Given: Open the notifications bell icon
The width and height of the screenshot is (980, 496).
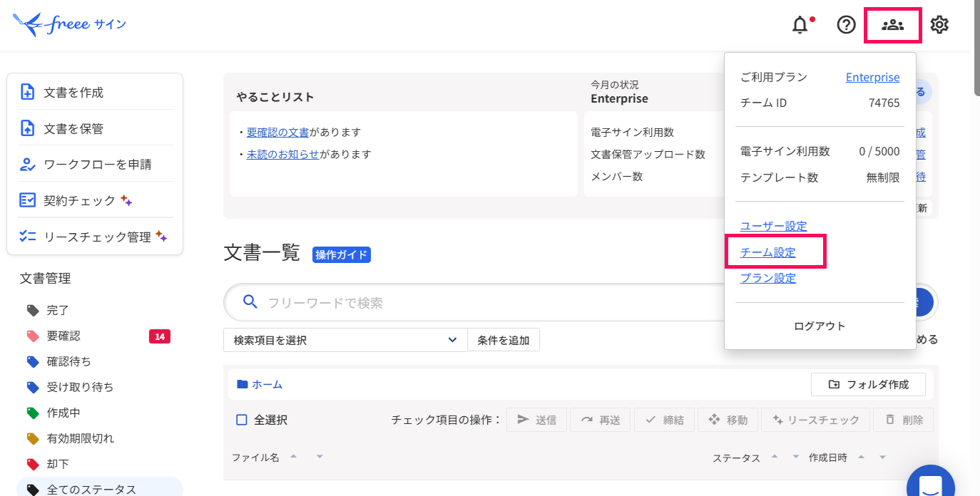Looking at the screenshot, I should click(800, 25).
